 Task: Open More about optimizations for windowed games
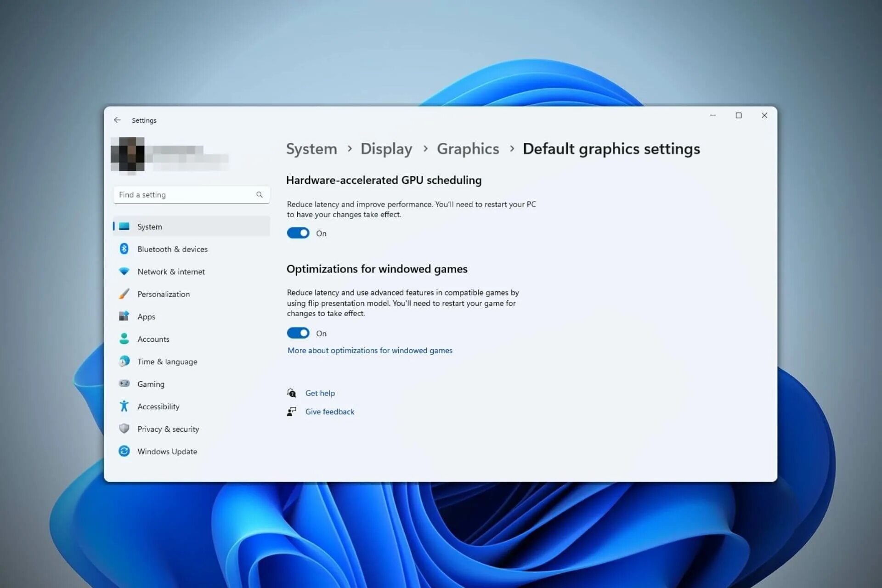point(370,351)
